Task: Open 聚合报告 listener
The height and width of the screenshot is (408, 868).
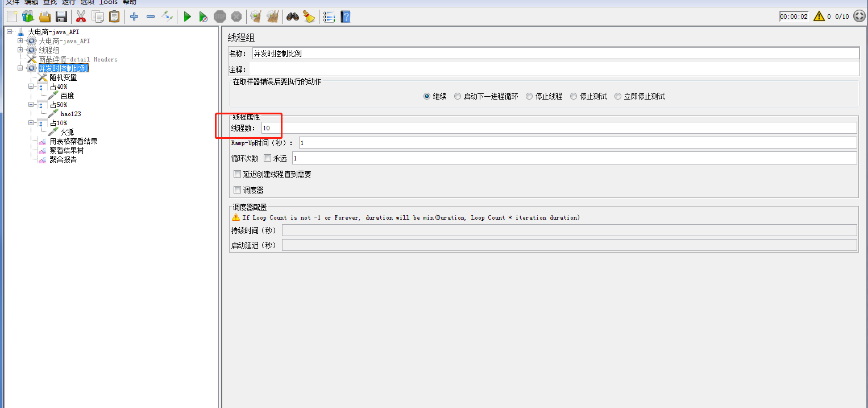Action: pos(63,159)
